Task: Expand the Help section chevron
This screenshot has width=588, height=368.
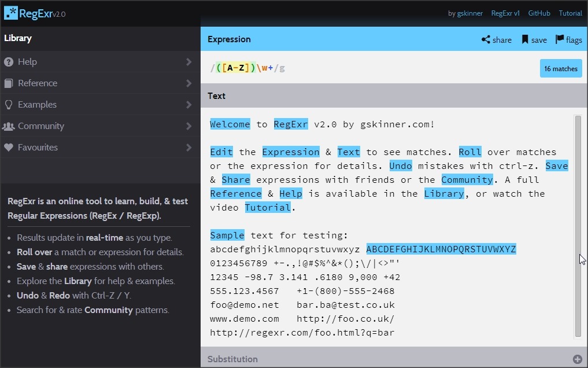Action: point(189,62)
